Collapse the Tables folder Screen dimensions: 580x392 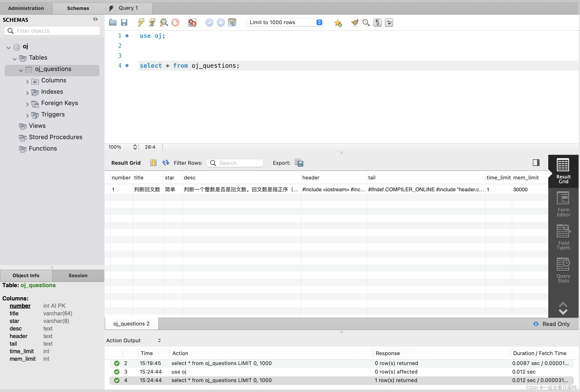click(15, 59)
